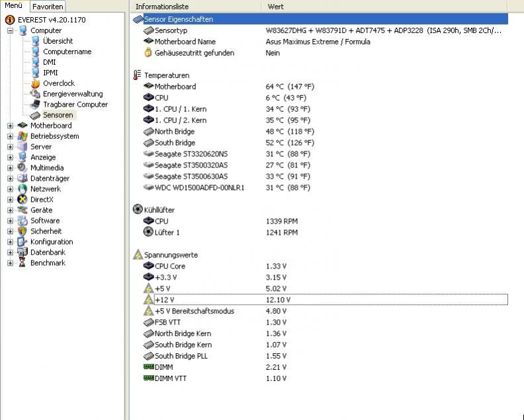Viewport: 524px width, 420px height.
Task: Switch to the Menü tab
Action: 14,6
